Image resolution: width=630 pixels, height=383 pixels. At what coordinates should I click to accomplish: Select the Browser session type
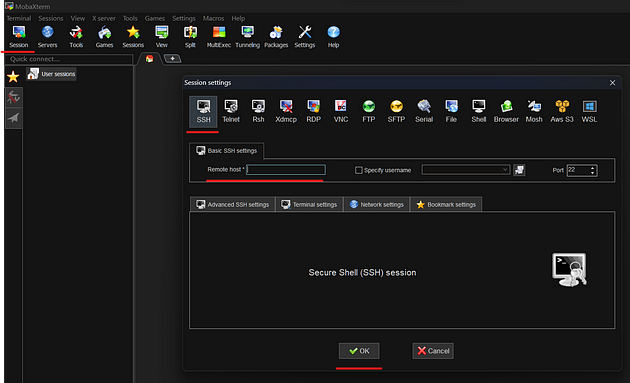(506, 111)
